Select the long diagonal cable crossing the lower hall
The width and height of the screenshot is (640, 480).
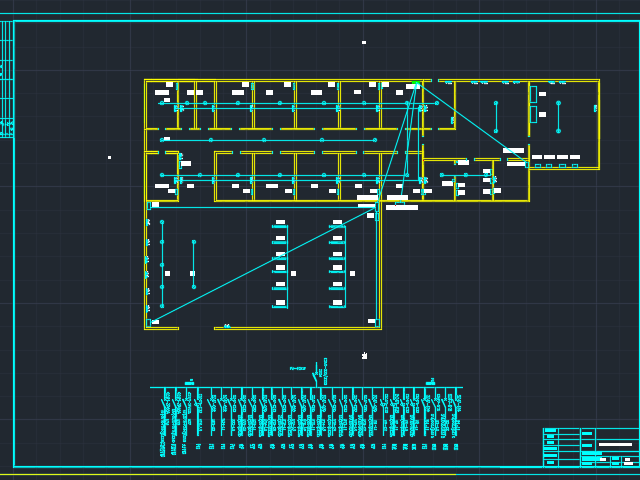tap(263, 265)
